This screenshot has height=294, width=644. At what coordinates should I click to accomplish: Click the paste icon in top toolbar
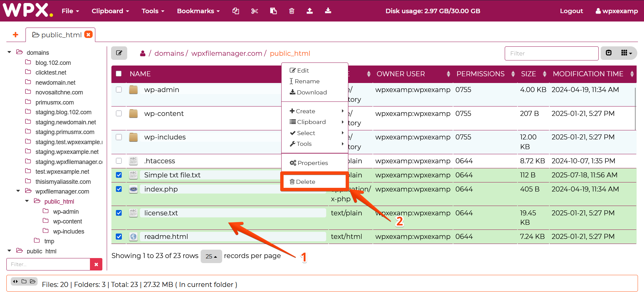274,11
